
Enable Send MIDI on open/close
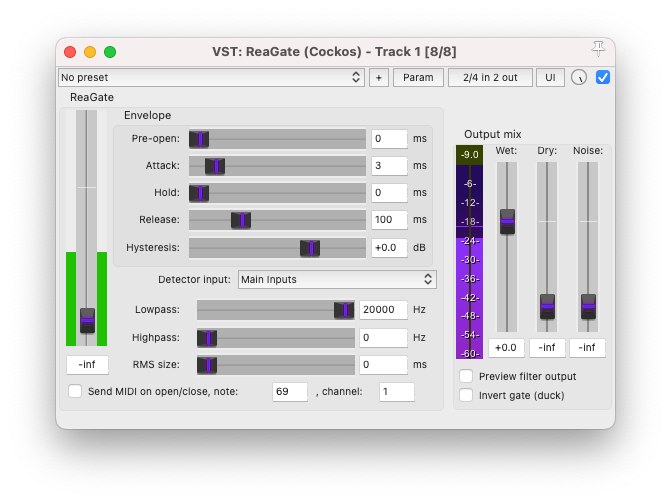click(75, 391)
